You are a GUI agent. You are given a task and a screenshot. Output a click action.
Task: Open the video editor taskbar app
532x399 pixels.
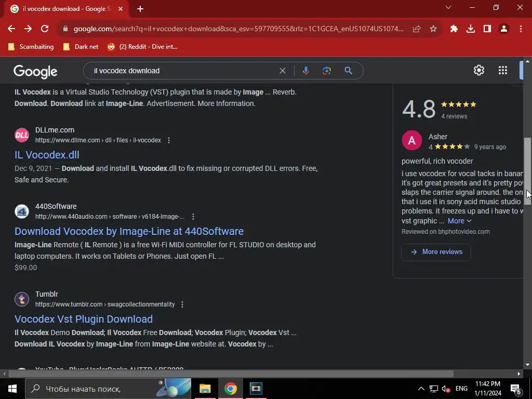[x=256, y=389]
